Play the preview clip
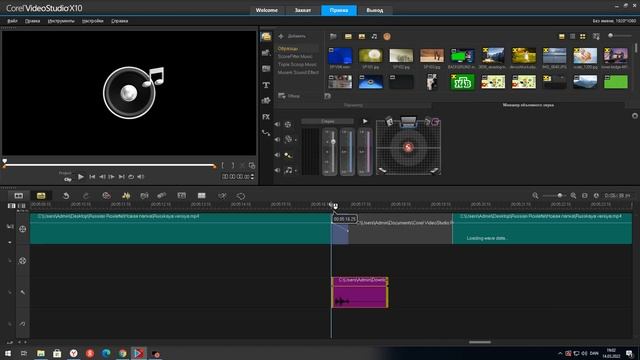 [81, 177]
